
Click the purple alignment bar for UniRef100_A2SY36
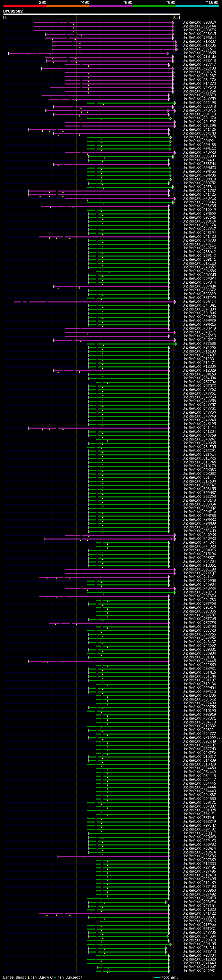pos(114,856)
